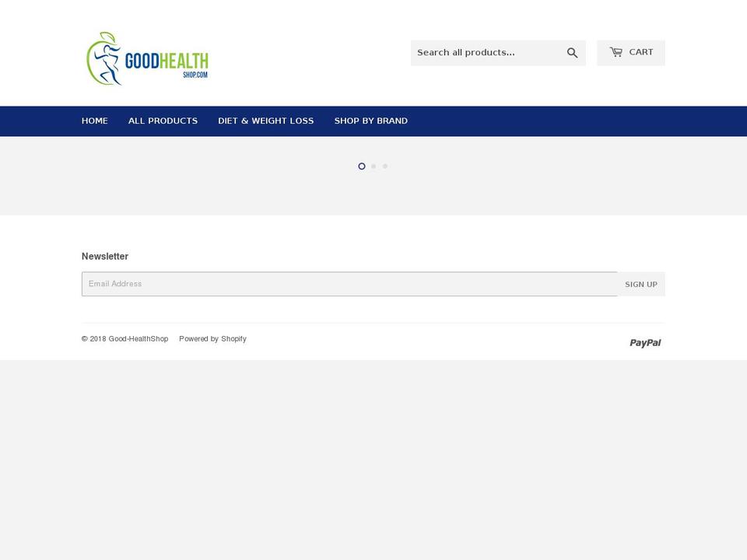The width and height of the screenshot is (747, 560).
Task: Select the second slideshow dot
Action: 373,166
